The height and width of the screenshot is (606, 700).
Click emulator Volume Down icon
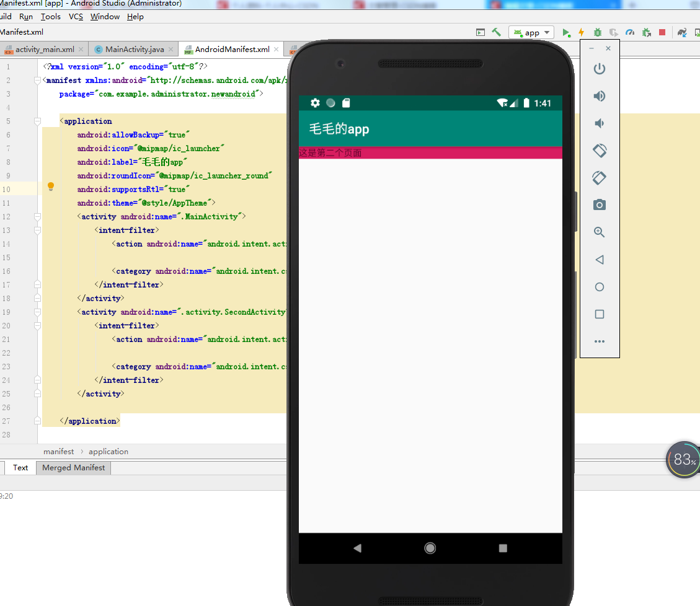pos(600,123)
